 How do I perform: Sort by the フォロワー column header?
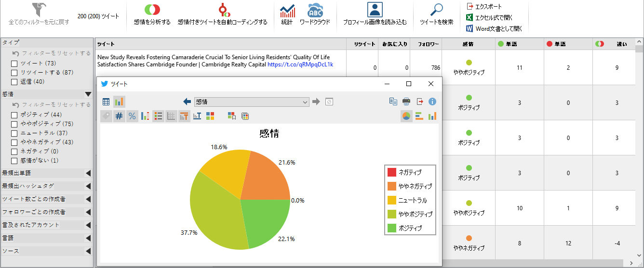coord(427,44)
